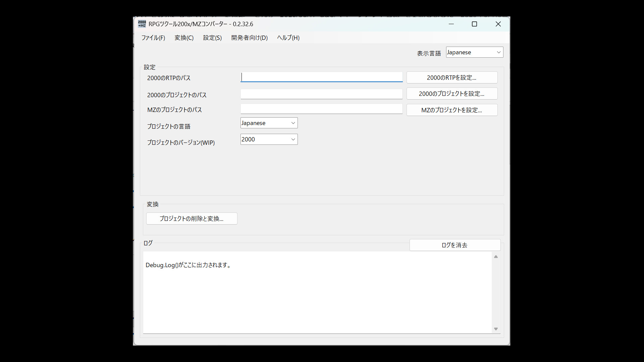Viewport: 644px width, 362px height.
Task: Expand the プロジェクトの言語 dropdown
Action: pyautogui.click(x=269, y=123)
